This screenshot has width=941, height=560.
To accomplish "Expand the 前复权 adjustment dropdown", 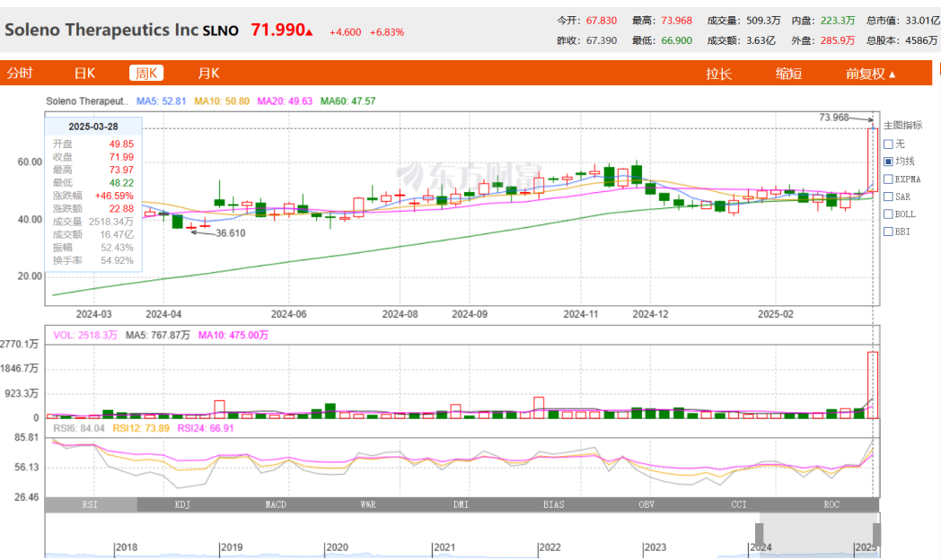I will point(870,74).
